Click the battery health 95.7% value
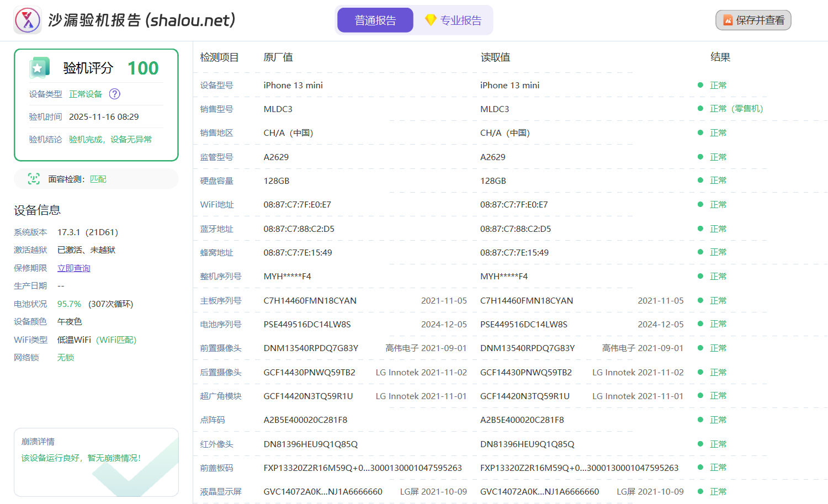 pyautogui.click(x=69, y=304)
